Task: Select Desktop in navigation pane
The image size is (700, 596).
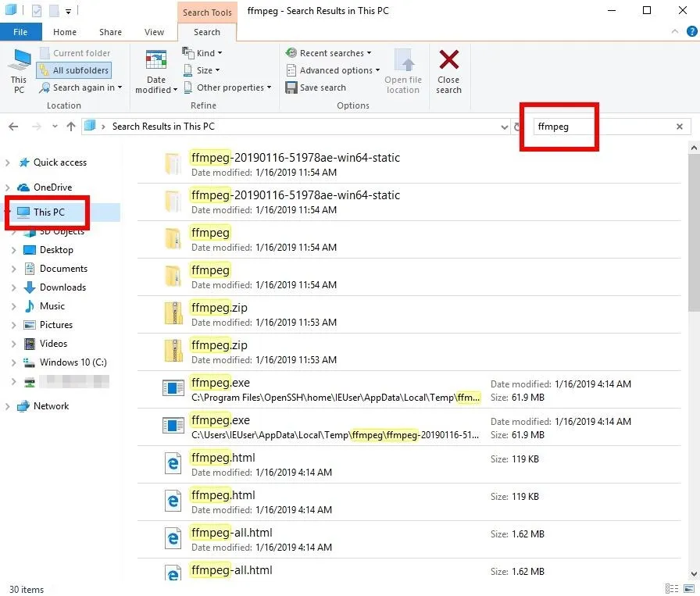Action: pos(56,250)
